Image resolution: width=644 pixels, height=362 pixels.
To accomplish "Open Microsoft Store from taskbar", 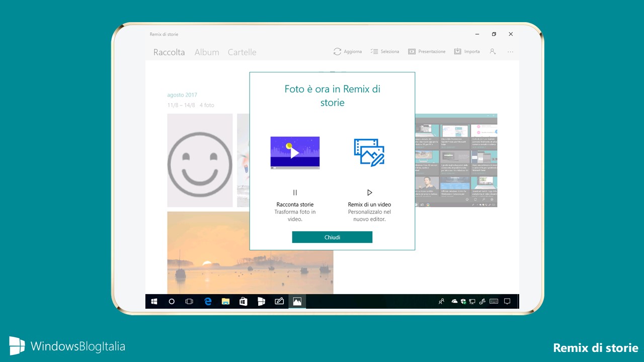I will pyautogui.click(x=244, y=302).
